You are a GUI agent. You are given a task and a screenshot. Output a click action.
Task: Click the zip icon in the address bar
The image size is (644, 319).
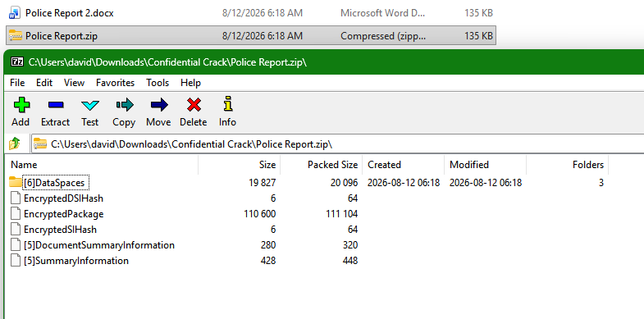40,144
